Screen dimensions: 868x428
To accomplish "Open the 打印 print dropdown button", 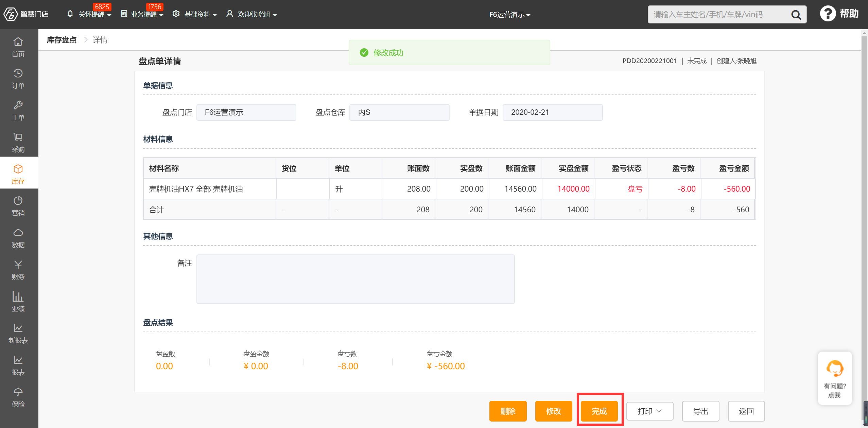I will point(650,411).
